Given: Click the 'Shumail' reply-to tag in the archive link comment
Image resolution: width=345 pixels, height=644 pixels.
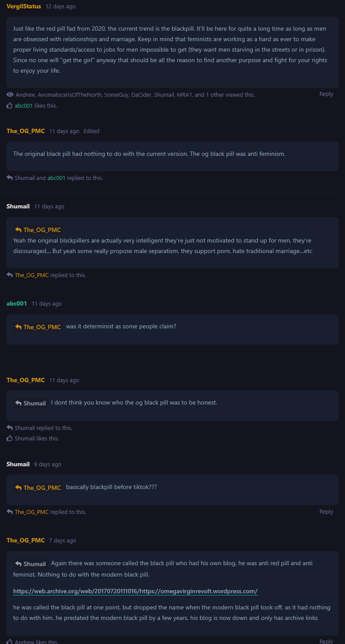Looking at the screenshot, I should [x=31, y=564].
